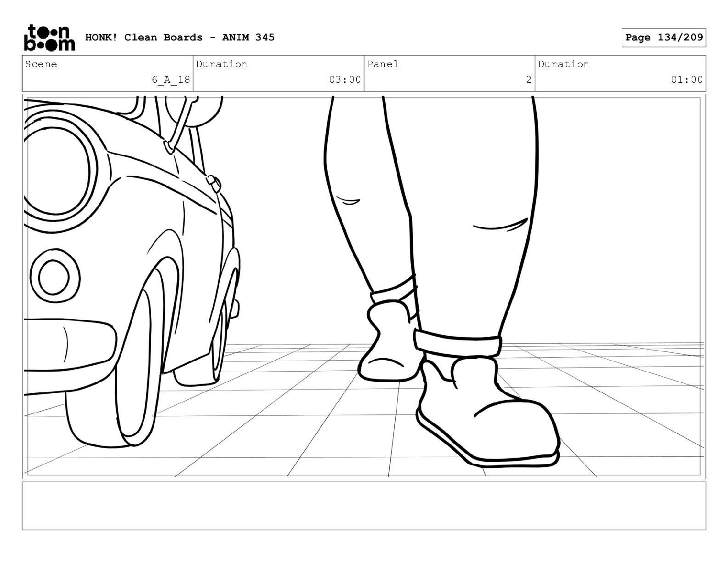Image resolution: width=728 pixels, height=563 pixels.
Task: Click the scene value 6_A_18
Action: coord(171,80)
